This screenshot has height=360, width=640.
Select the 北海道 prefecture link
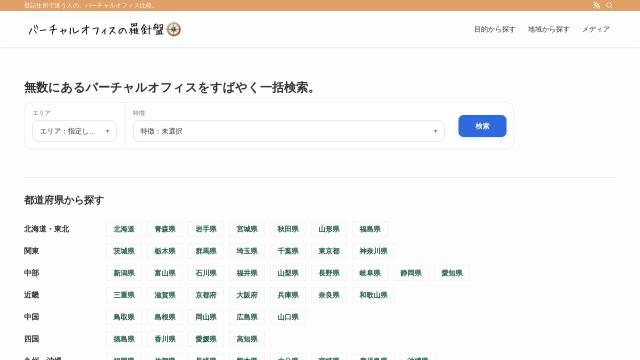pos(124,229)
